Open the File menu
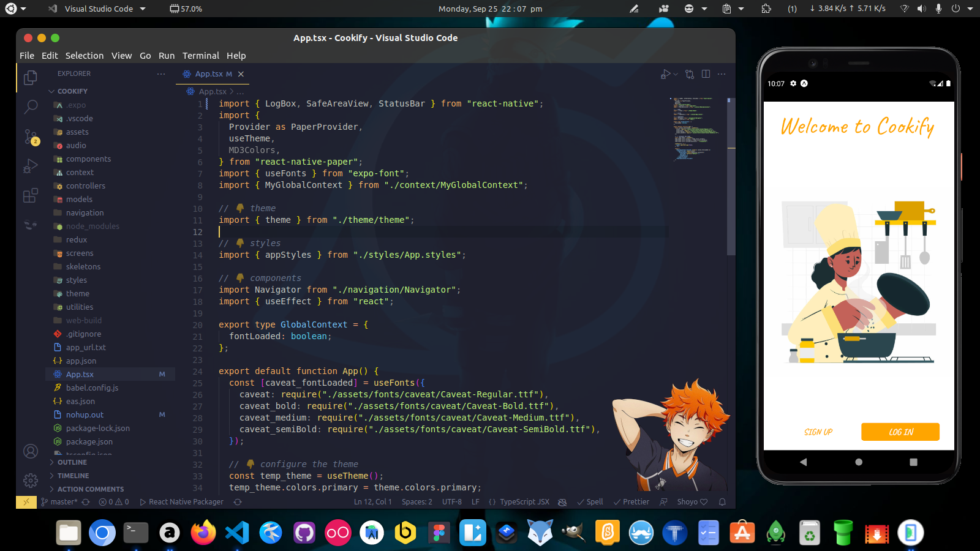Viewport: 980px width, 551px height. (27, 56)
